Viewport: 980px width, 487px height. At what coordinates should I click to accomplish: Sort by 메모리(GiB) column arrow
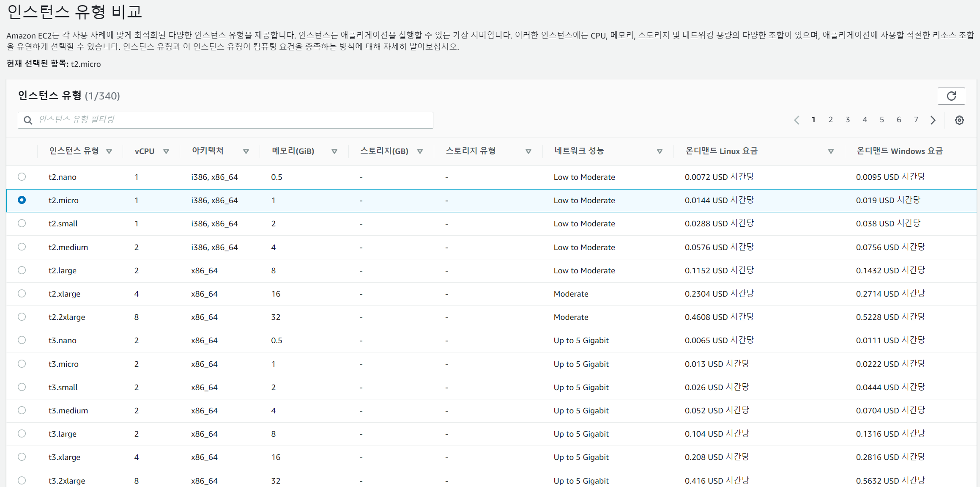334,151
